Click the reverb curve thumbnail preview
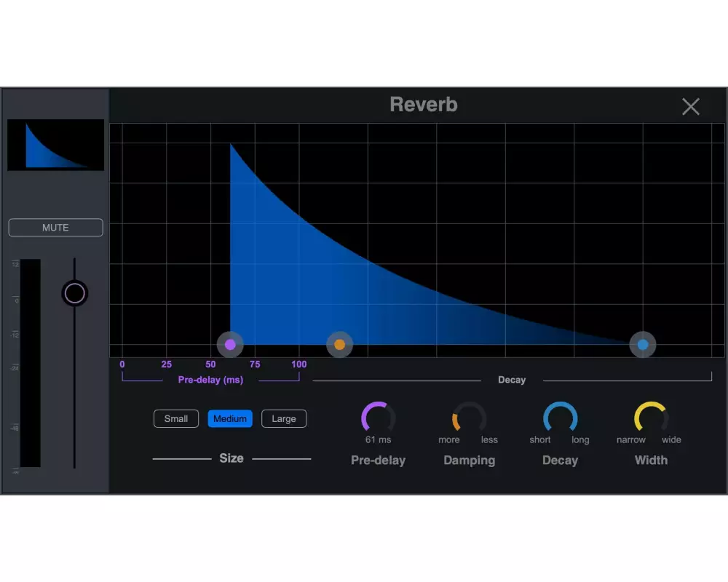728x582 pixels. 55,145
